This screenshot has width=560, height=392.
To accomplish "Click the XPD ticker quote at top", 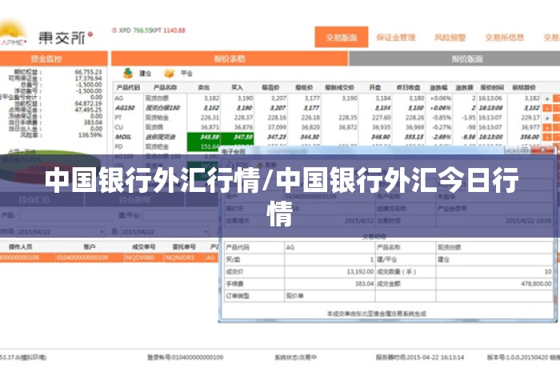I will coord(135,30).
